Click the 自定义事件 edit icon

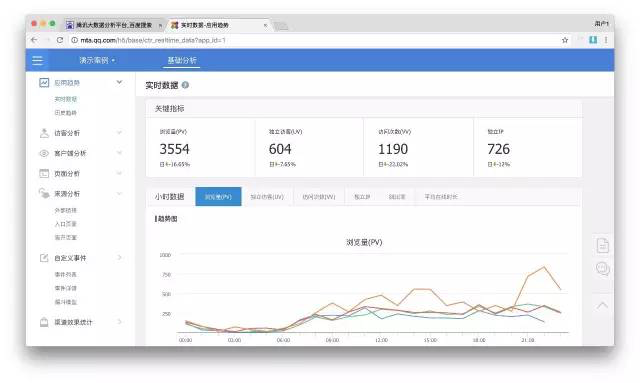[x=44, y=258]
